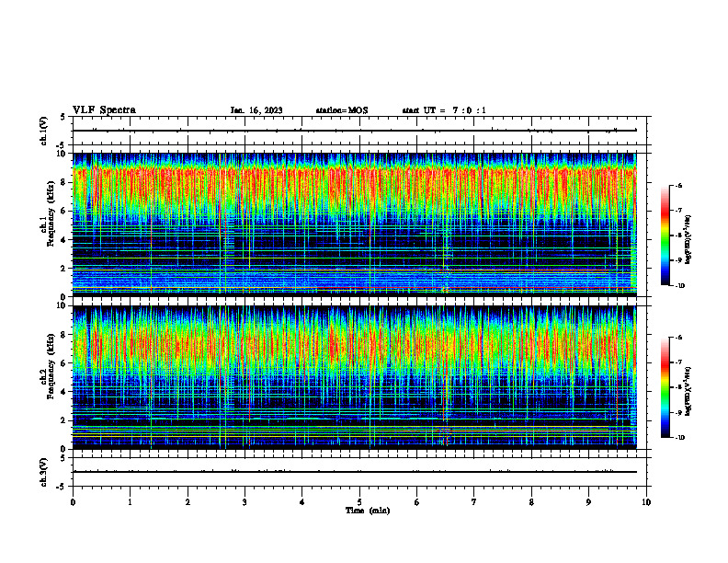The height and width of the screenshot is (563, 728).
Task: Select the "start UT = 7 : 0 : 1" label
Action: tap(444, 110)
